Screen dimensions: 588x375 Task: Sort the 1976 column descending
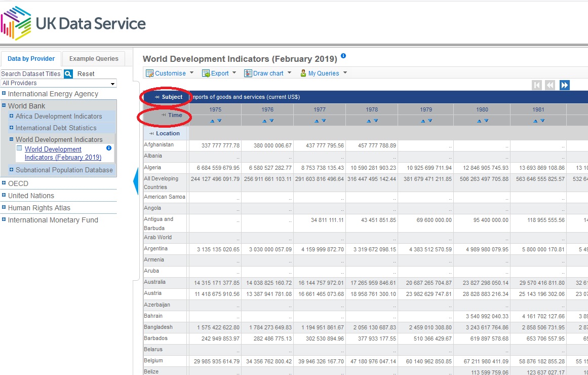click(272, 121)
